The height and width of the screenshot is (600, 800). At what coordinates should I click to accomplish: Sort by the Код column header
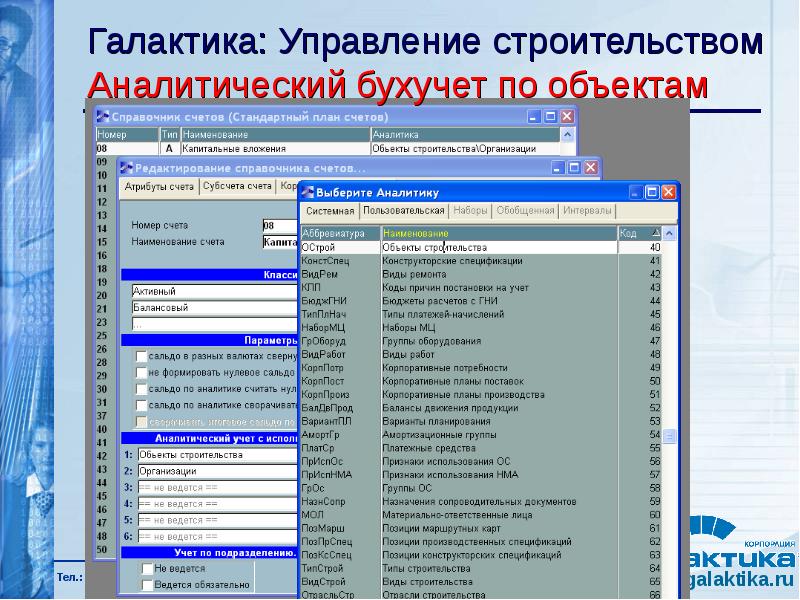tap(640, 233)
